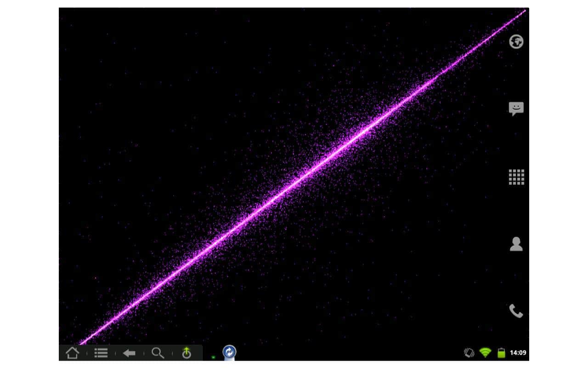Click the beam's lower-left end

point(83,342)
